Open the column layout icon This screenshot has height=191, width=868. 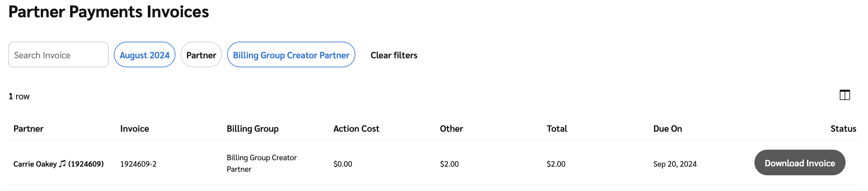844,95
